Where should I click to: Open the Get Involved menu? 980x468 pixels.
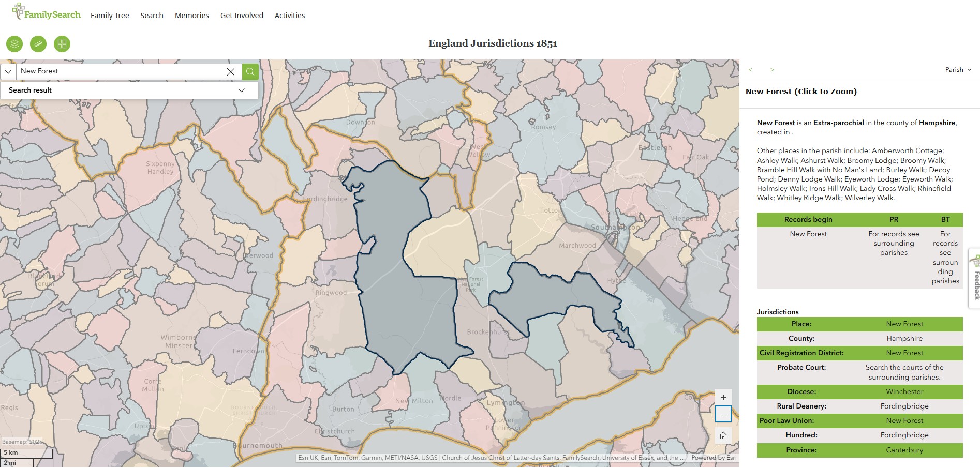point(242,16)
